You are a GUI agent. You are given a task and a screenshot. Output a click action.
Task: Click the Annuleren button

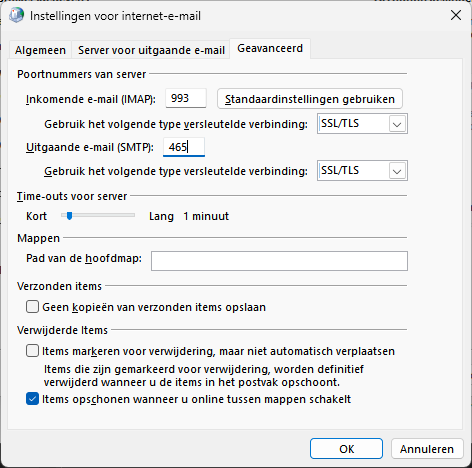(x=427, y=449)
